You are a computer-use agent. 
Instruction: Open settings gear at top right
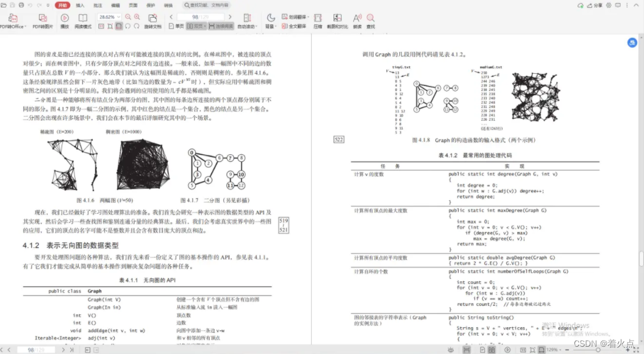609,5
